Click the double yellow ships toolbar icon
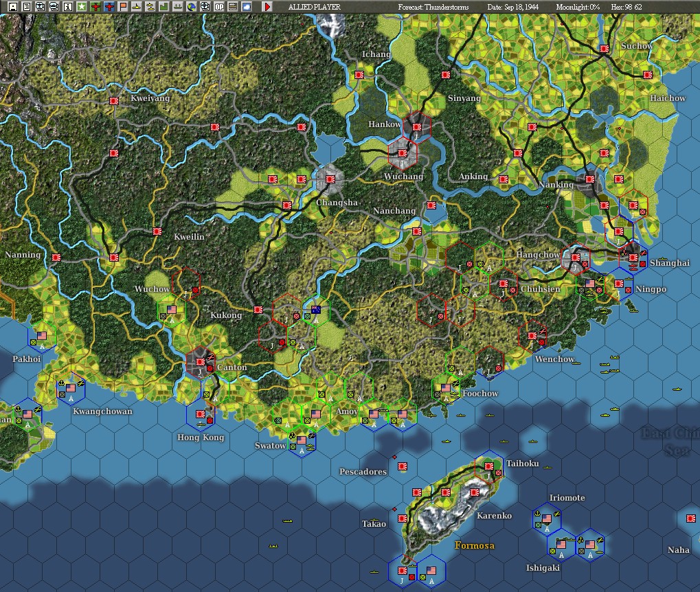 pyautogui.click(x=150, y=7)
